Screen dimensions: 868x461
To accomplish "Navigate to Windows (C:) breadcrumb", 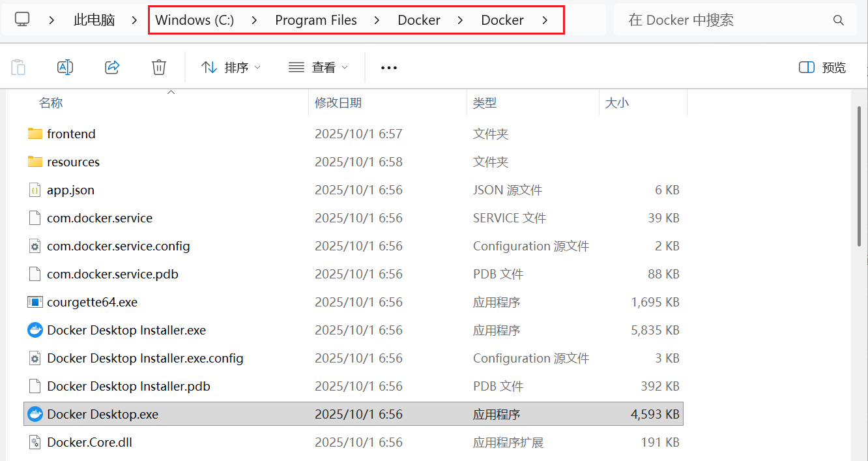I will pyautogui.click(x=194, y=20).
